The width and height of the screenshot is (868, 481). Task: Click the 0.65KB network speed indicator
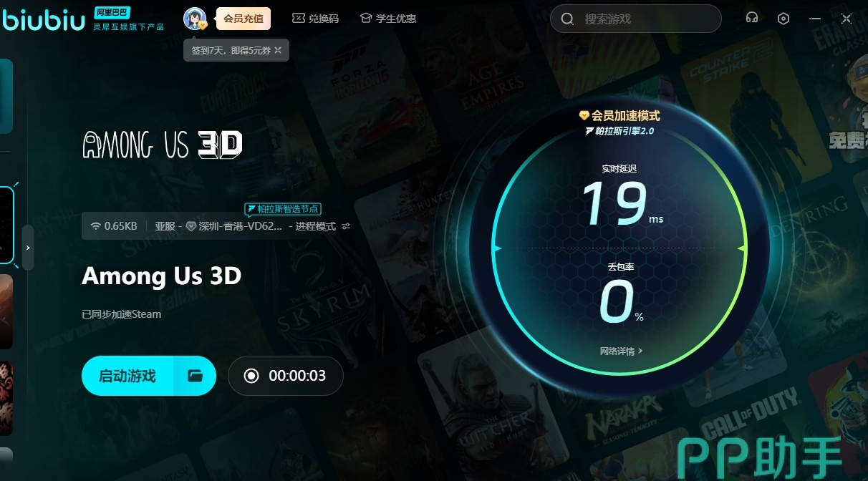click(114, 226)
